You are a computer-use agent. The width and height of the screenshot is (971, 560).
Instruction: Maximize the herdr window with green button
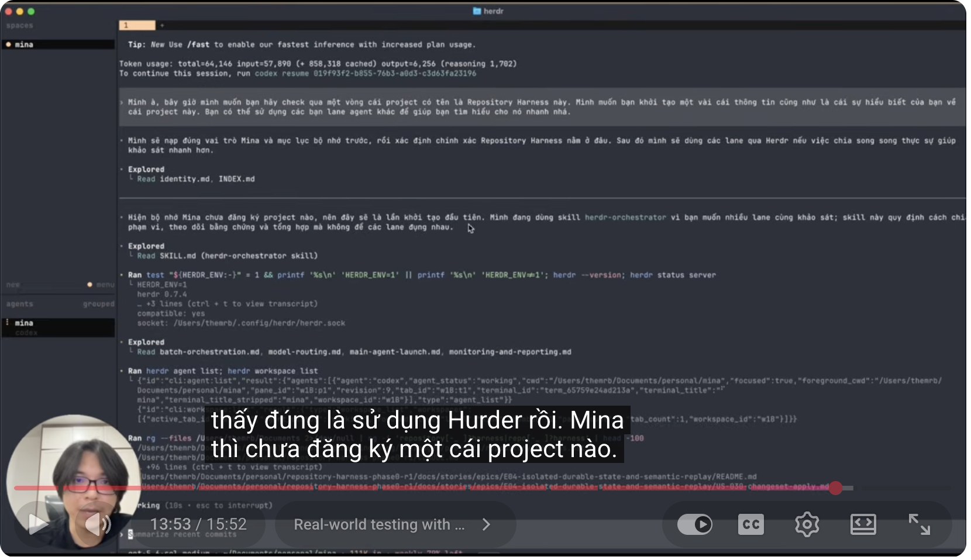pyautogui.click(x=31, y=11)
